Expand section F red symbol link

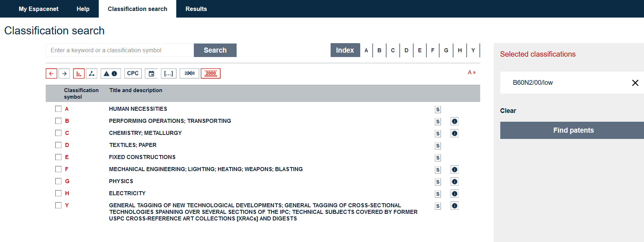tap(67, 169)
